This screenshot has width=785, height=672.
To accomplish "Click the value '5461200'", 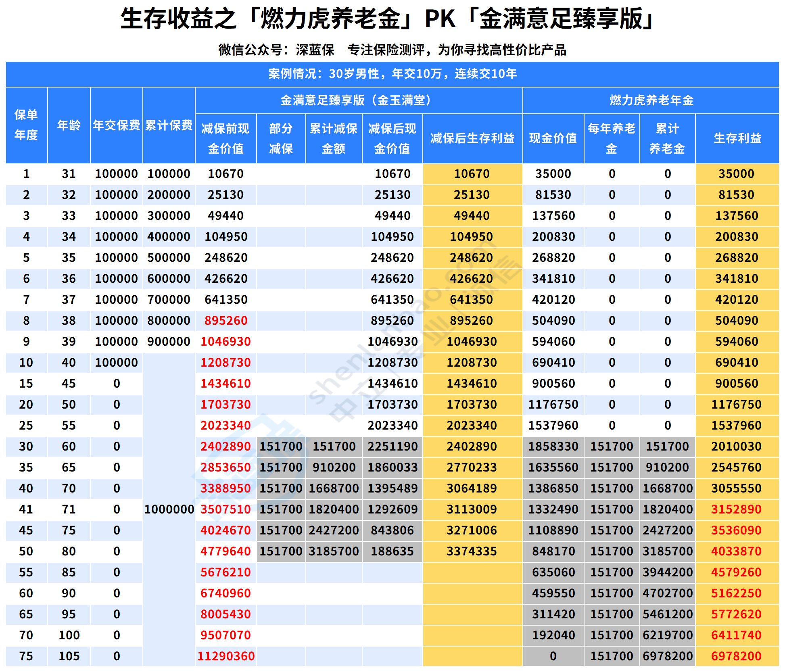I will pos(668,614).
